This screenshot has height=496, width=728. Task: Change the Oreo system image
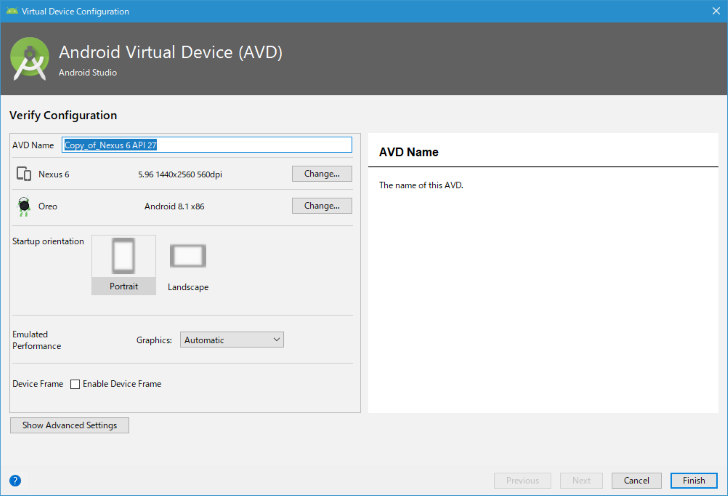(322, 206)
